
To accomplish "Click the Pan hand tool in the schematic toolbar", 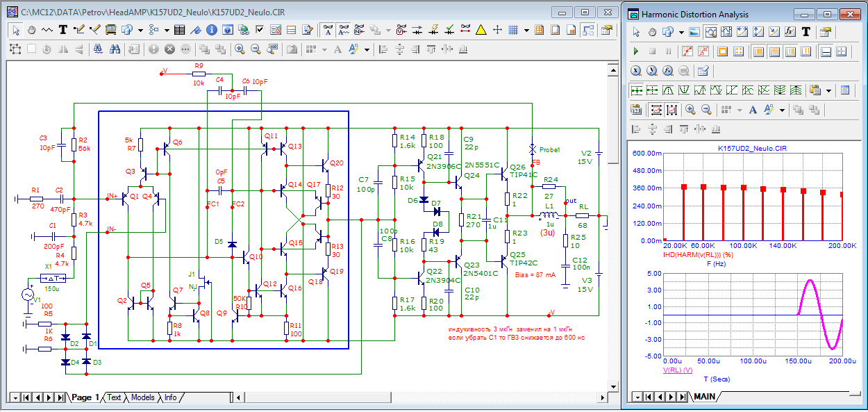I will [31, 30].
